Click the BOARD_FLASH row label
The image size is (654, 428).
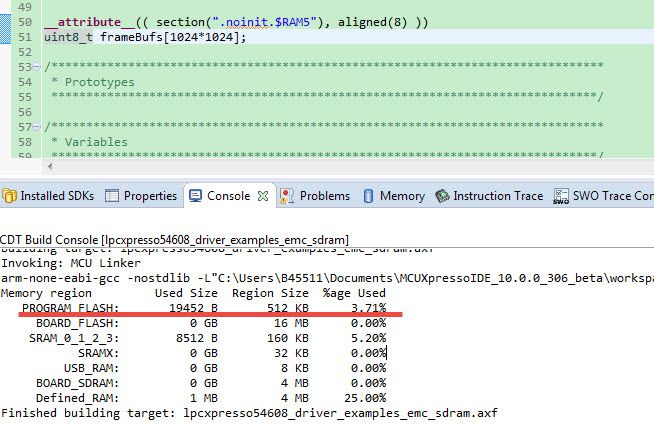tap(78, 323)
